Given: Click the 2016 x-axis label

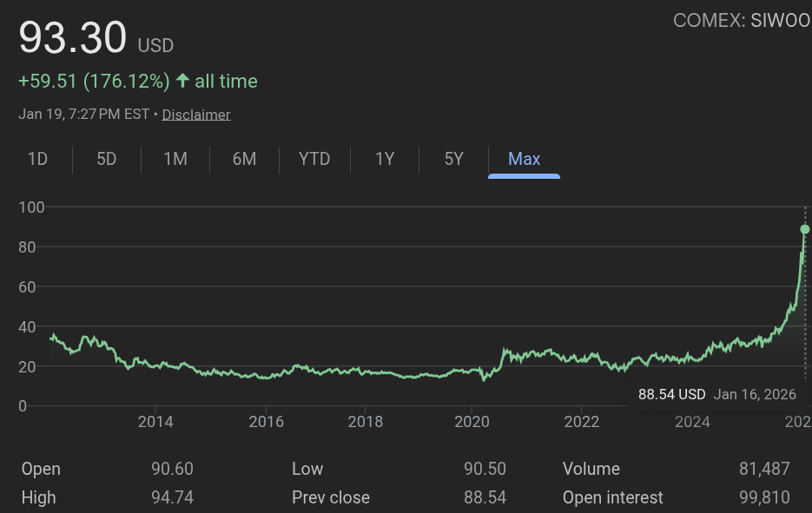Looking at the screenshot, I should coord(267,422).
